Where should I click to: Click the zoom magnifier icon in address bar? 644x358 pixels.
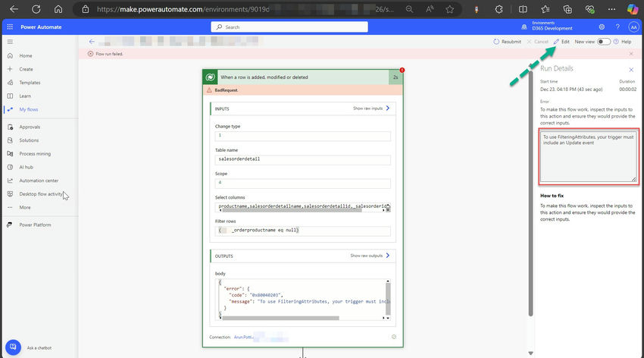click(x=409, y=9)
